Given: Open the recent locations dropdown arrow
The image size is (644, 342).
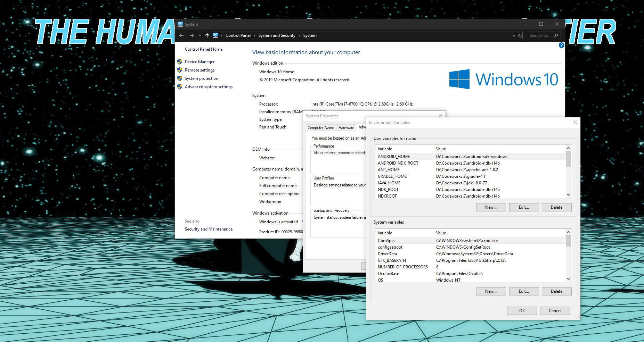Looking at the screenshot, I should [200, 35].
